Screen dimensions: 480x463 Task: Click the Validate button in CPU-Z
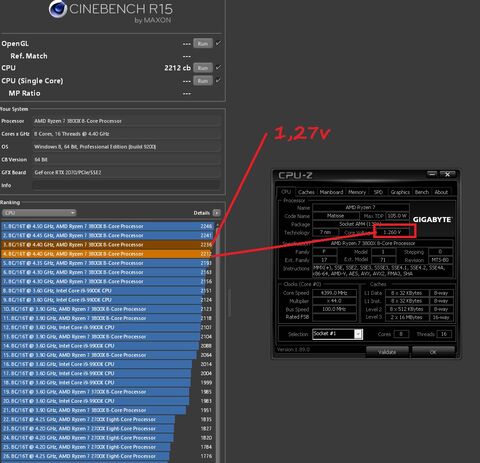point(387,352)
